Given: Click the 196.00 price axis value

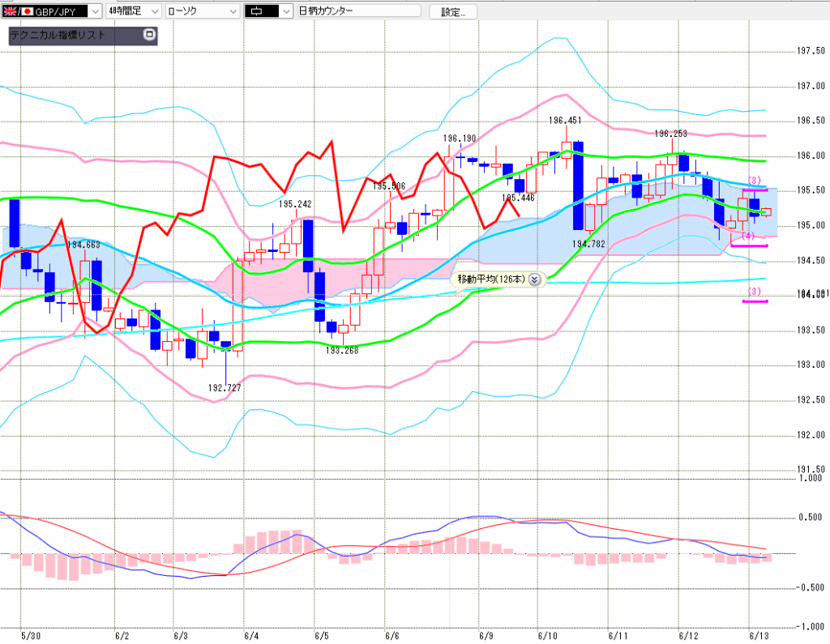Looking at the screenshot, I should tap(811, 156).
